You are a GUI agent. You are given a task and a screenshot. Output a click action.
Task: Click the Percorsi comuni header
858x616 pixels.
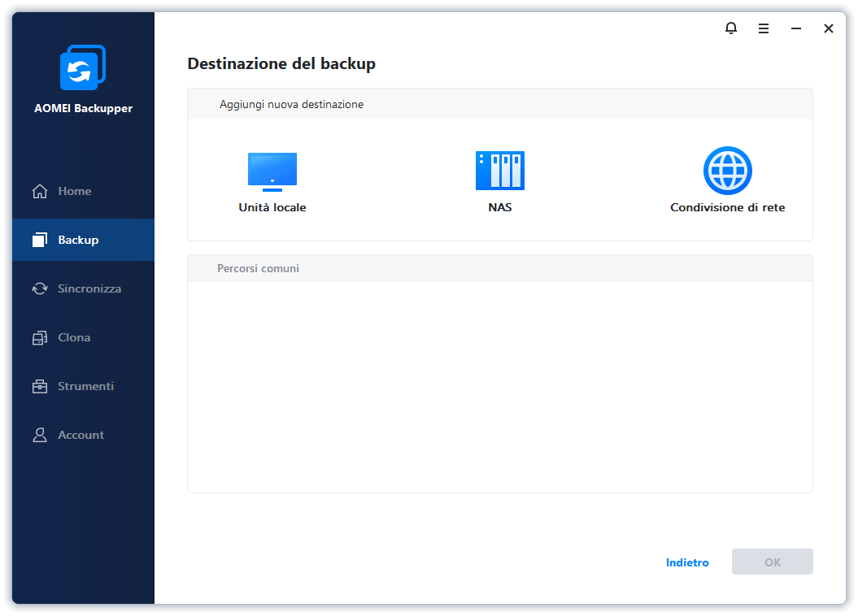click(x=258, y=268)
